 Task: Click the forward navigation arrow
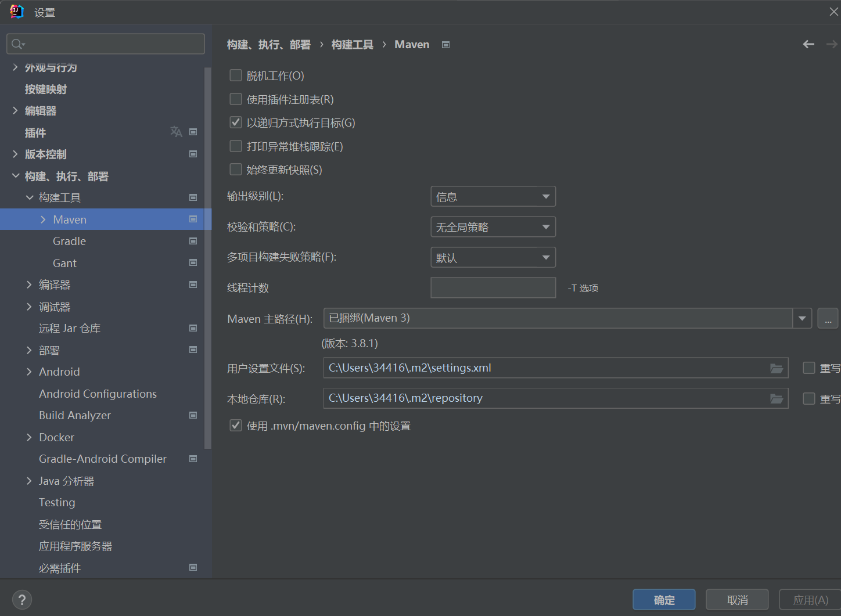[832, 44]
